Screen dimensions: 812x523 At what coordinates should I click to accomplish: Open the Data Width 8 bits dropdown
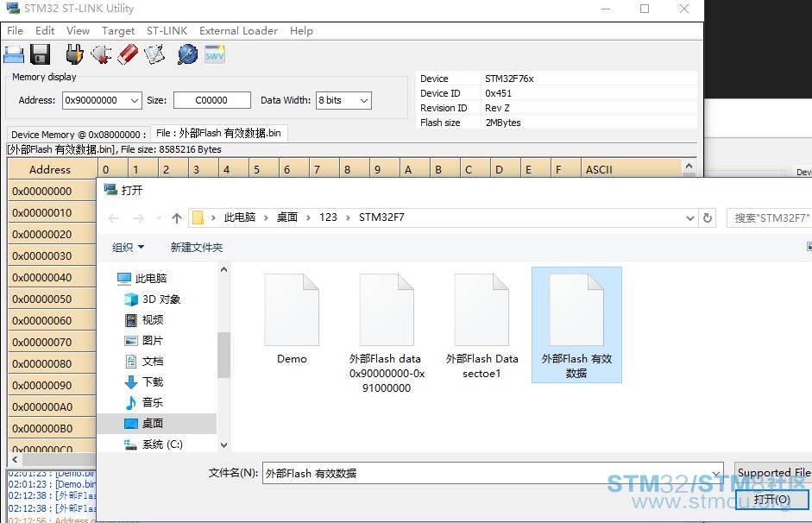[x=364, y=100]
